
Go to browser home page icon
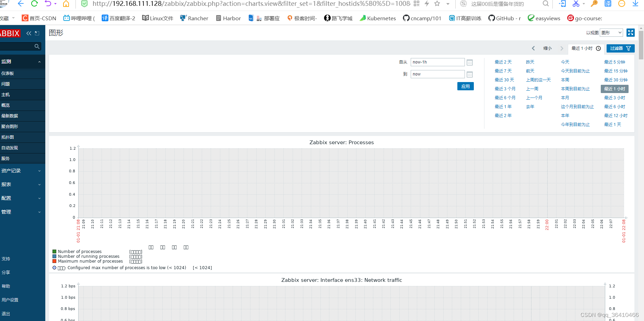click(66, 4)
